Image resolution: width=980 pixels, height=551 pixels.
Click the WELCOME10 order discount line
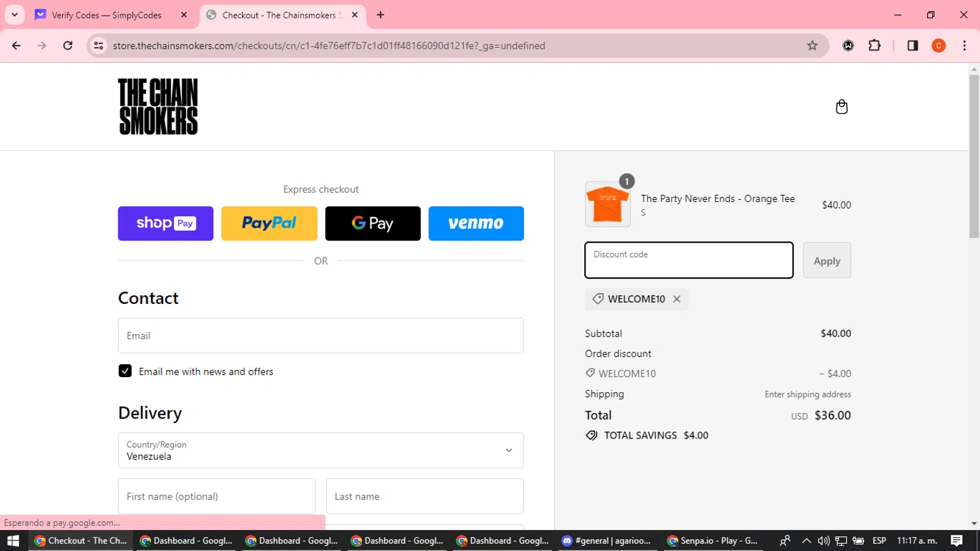pyautogui.click(x=718, y=374)
